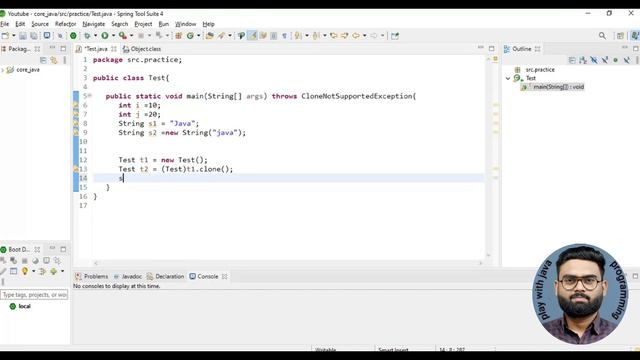Screen dimensions: 640x360
Task: Open the dropdown next to Boot Dashboard lightbulb
Action: [x=33, y=271]
